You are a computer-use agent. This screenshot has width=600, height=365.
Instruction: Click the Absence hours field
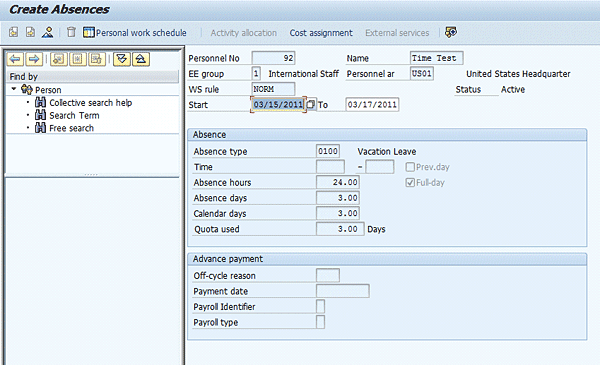pyautogui.click(x=338, y=182)
